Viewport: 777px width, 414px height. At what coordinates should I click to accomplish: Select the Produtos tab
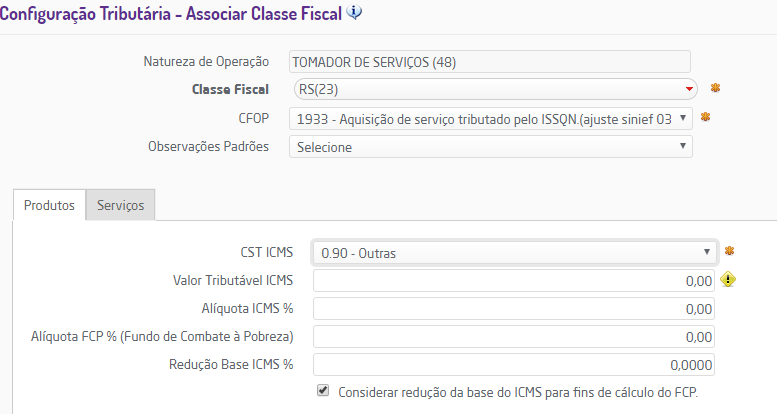pyautogui.click(x=49, y=205)
